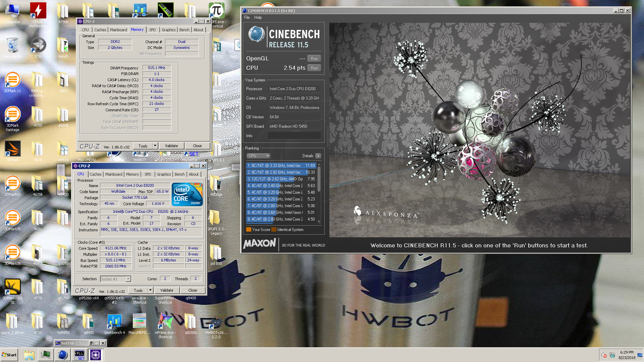The width and height of the screenshot is (644, 362).
Task: Open the gtx760 folder on desktop
Action: coord(63,290)
